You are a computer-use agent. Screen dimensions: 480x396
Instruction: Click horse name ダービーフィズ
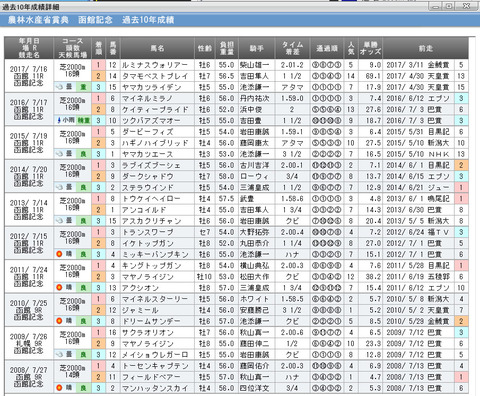coord(148,132)
